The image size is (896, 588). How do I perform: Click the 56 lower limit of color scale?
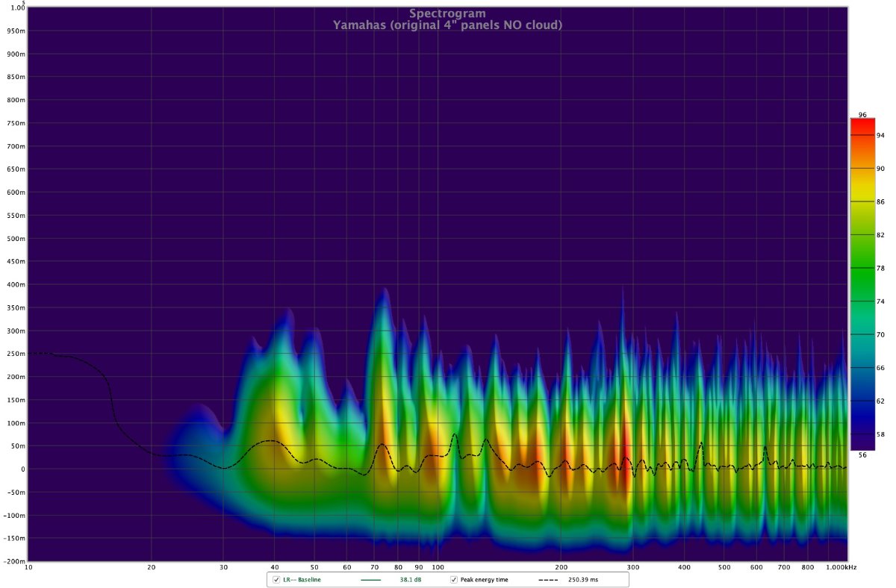[862, 453]
